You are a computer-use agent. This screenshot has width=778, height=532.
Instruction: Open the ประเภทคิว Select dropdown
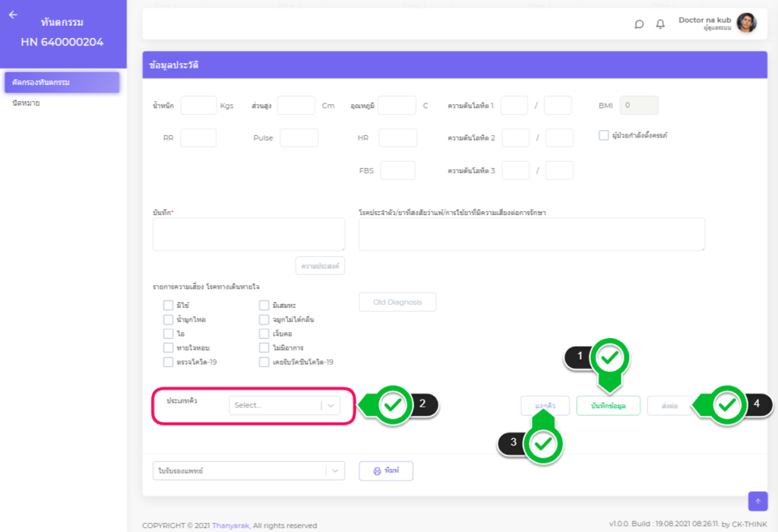click(284, 406)
